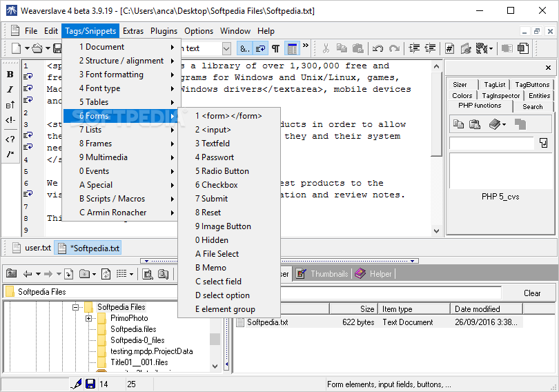Switch to the user.txt document tab
The width and height of the screenshot is (559, 392).
point(32,248)
